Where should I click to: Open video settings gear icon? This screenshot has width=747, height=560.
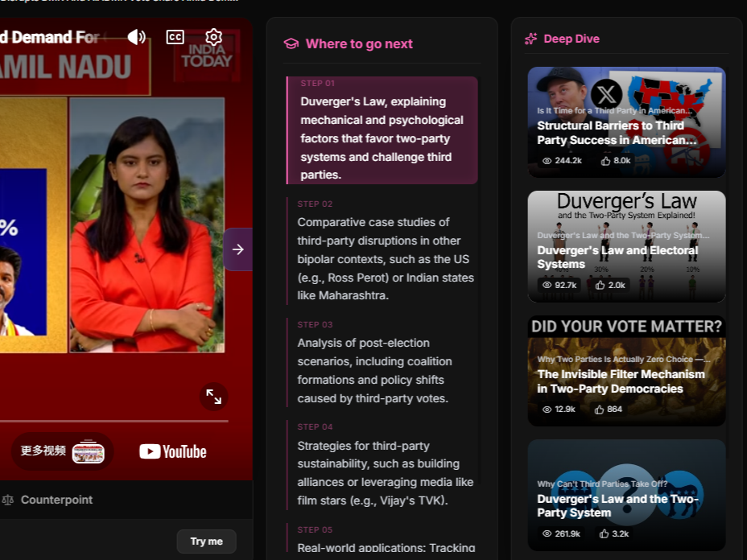pyautogui.click(x=214, y=37)
